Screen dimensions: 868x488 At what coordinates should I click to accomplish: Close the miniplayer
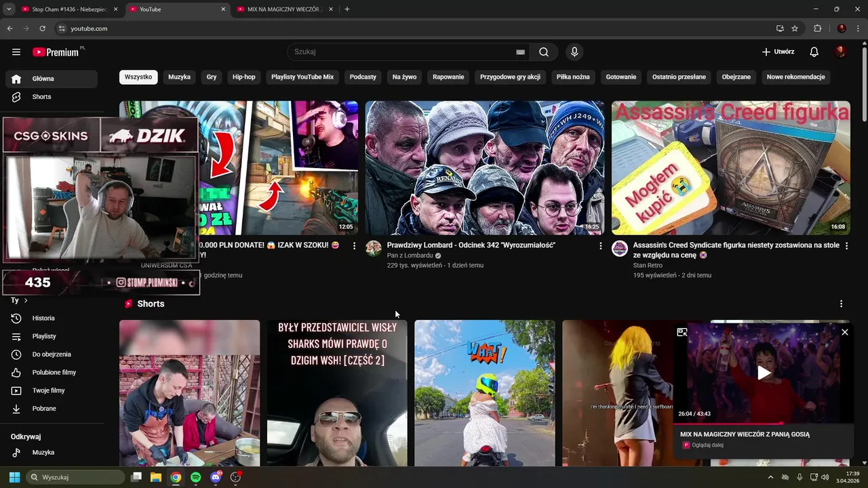844,332
